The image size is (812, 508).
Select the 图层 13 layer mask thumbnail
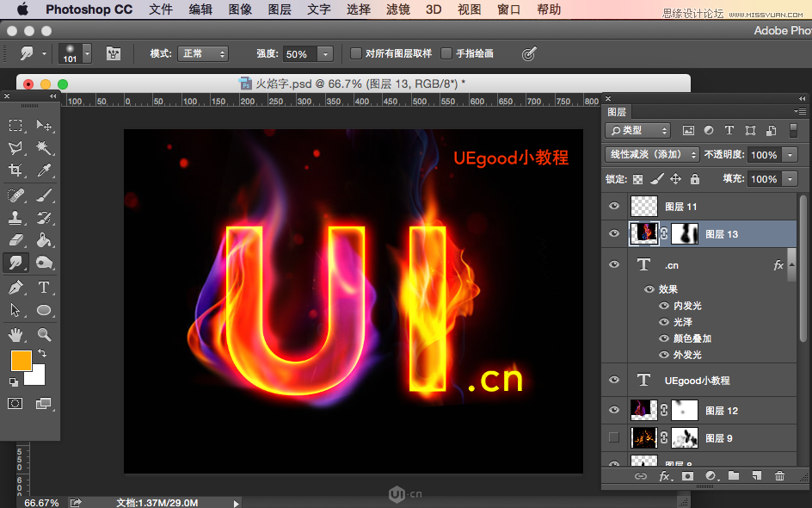(685, 234)
